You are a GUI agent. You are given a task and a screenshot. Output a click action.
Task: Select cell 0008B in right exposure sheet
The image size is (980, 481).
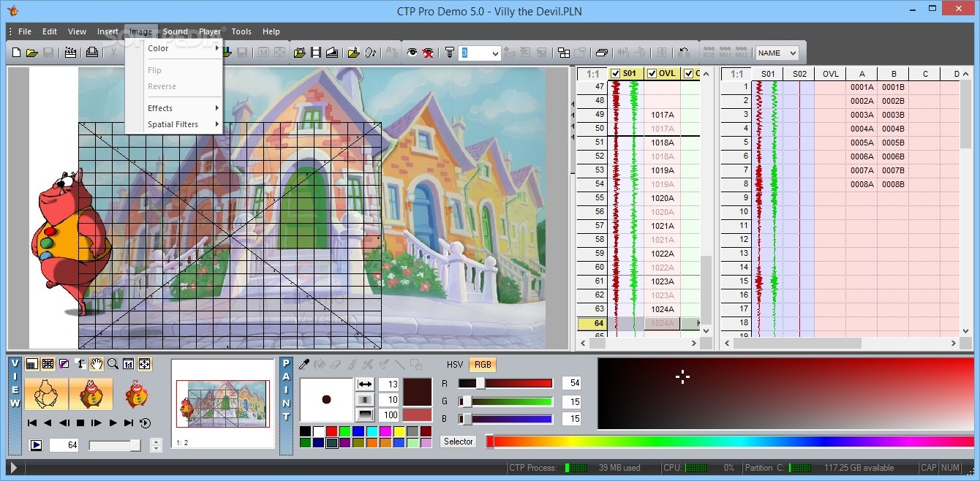click(893, 184)
